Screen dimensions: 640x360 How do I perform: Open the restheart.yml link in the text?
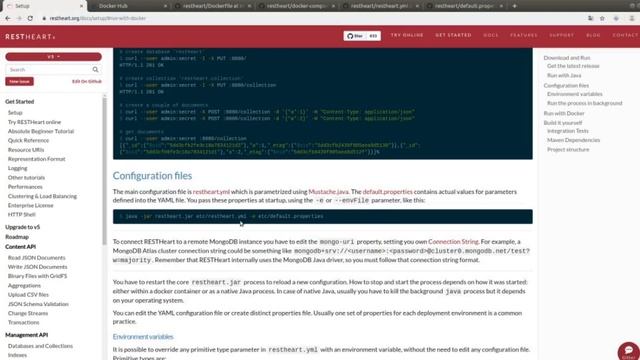pos(211,192)
